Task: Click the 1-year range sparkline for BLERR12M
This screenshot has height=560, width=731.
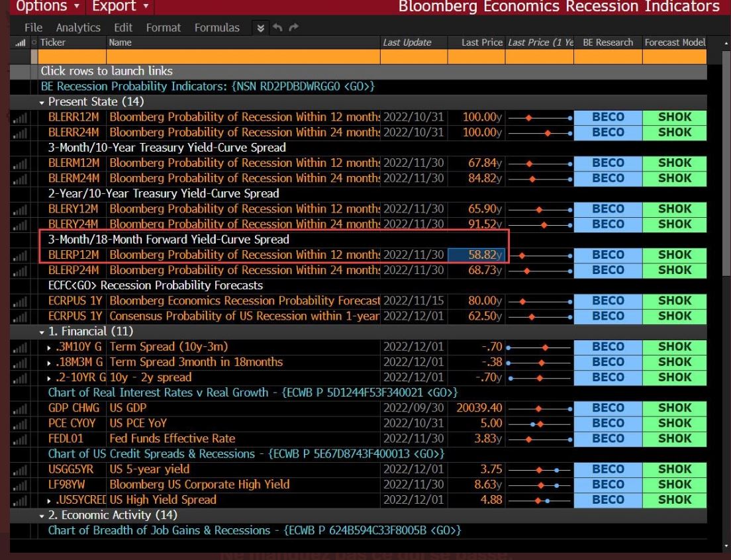Action: [540, 118]
